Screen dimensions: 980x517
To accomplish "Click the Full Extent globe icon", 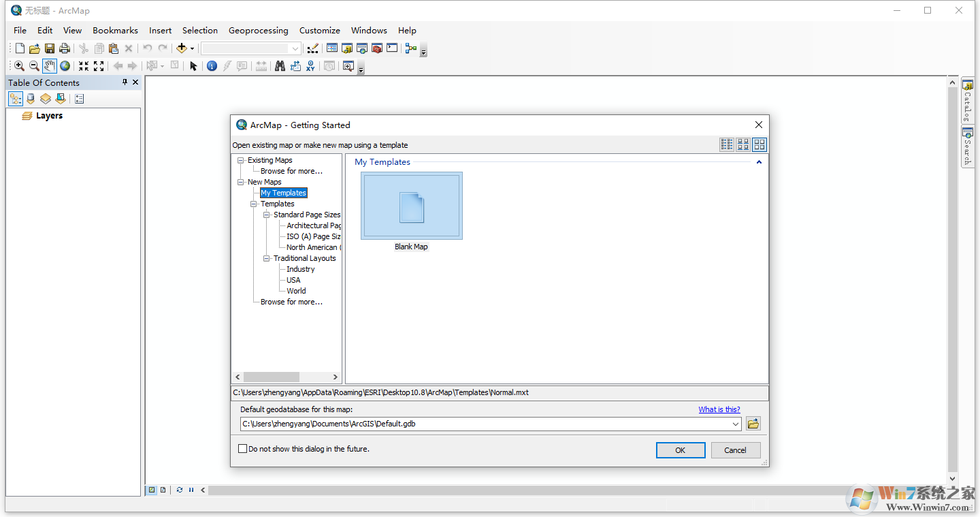I will pos(65,65).
